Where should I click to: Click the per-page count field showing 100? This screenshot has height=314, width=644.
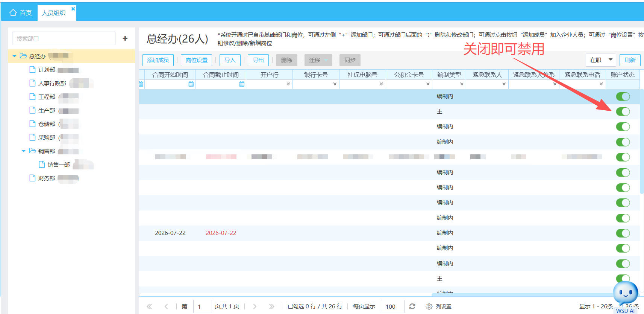[392, 306]
